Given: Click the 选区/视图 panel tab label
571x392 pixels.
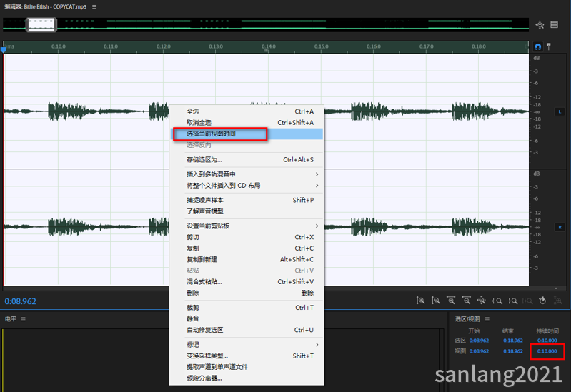Looking at the screenshot, I should [467, 319].
